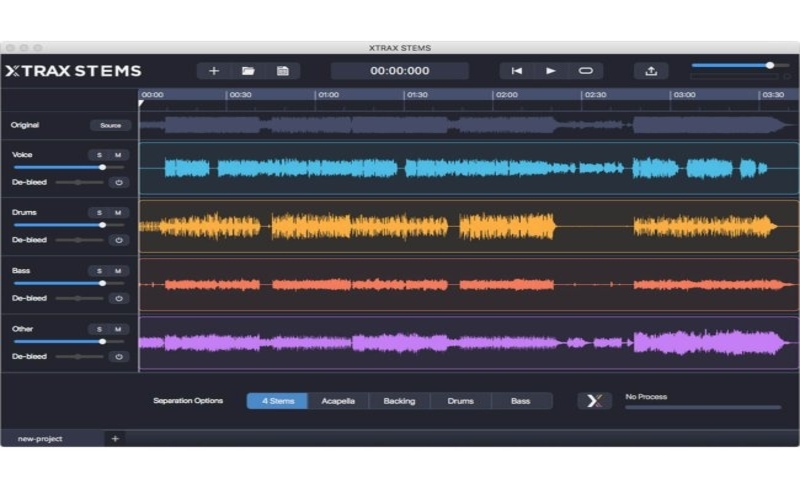Viewport: 800px width, 488px height.
Task: Toggle loop playback button
Action: (586, 71)
